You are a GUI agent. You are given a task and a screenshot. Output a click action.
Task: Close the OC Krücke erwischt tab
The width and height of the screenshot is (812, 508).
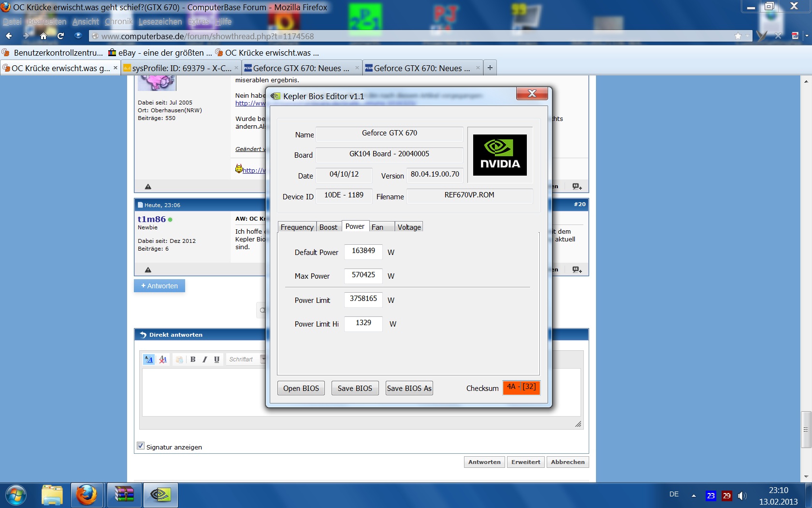click(116, 68)
